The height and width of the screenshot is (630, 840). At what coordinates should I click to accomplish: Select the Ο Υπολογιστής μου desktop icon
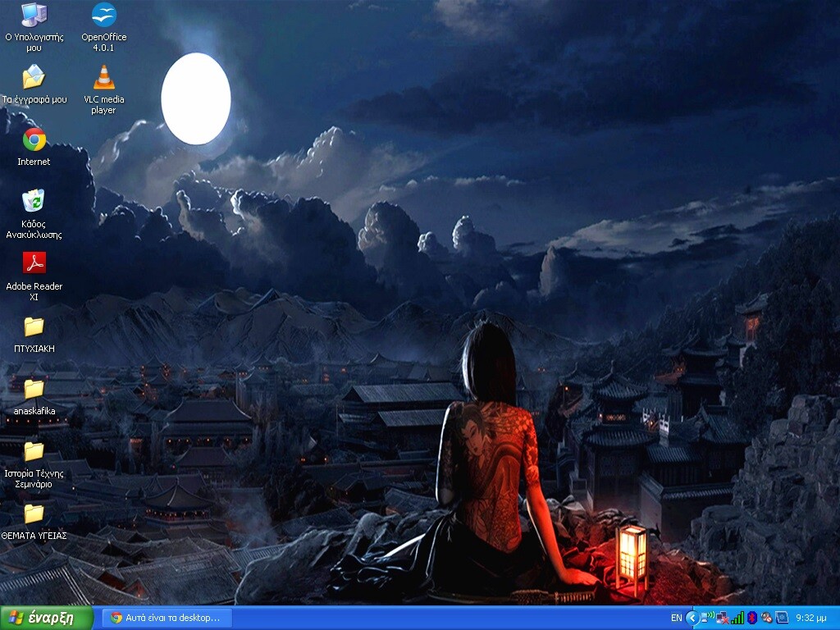(34, 26)
